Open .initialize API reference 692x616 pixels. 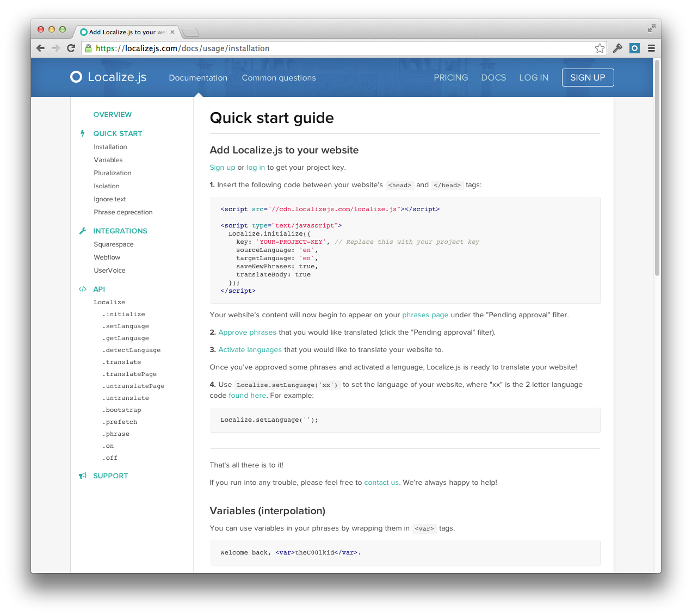[x=123, y=314]
